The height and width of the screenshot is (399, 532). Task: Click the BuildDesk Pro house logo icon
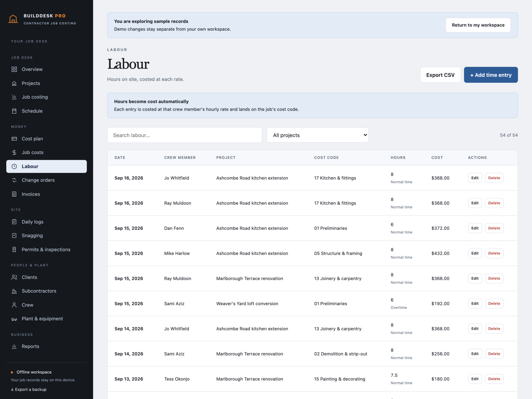[x=13, y=19]
